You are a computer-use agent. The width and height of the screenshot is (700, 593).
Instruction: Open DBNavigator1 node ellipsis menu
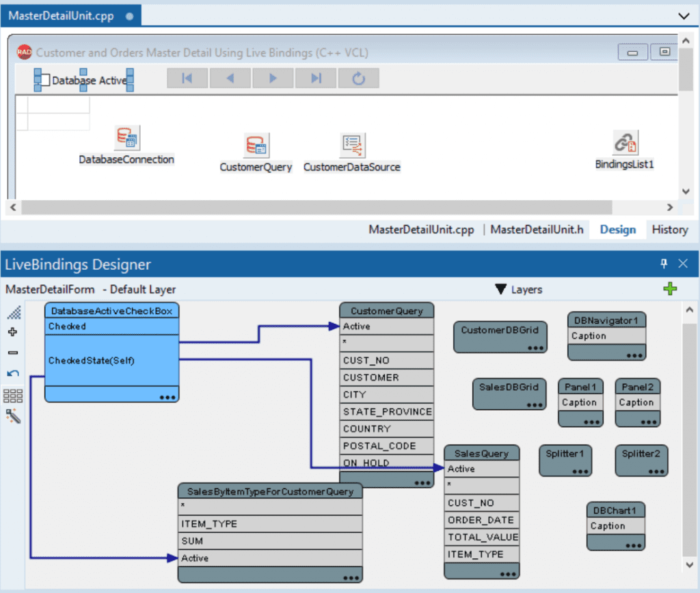tap(634, 356)
